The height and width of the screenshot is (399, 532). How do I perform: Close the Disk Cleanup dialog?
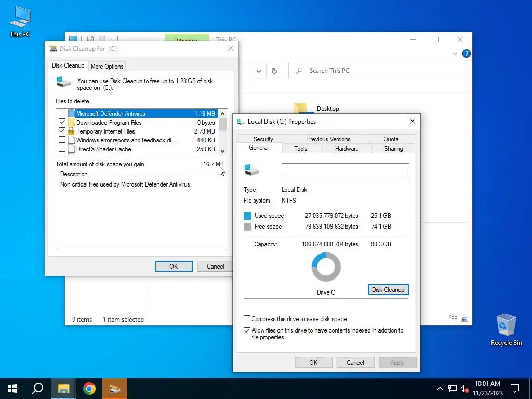point(231,48)
